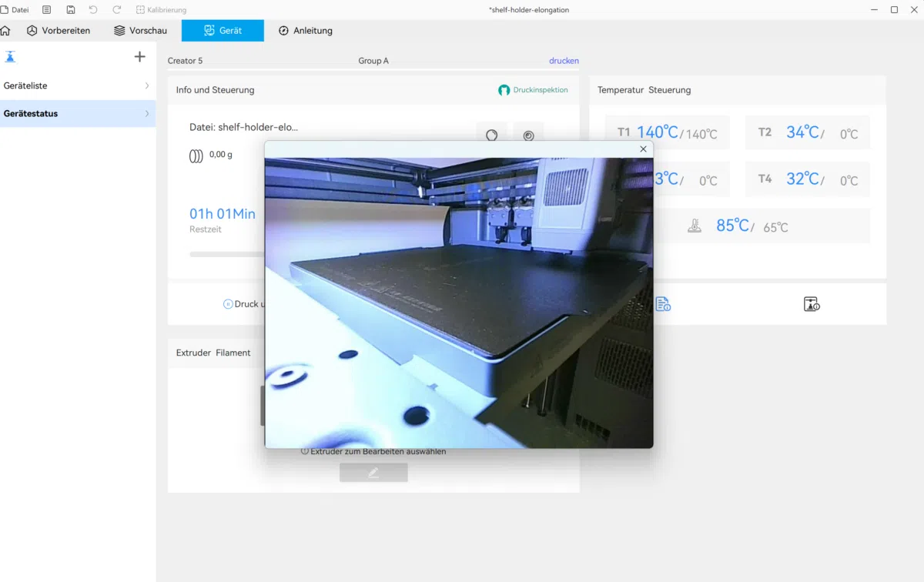Pause the print with the Druck button

[x=243, y=304]
